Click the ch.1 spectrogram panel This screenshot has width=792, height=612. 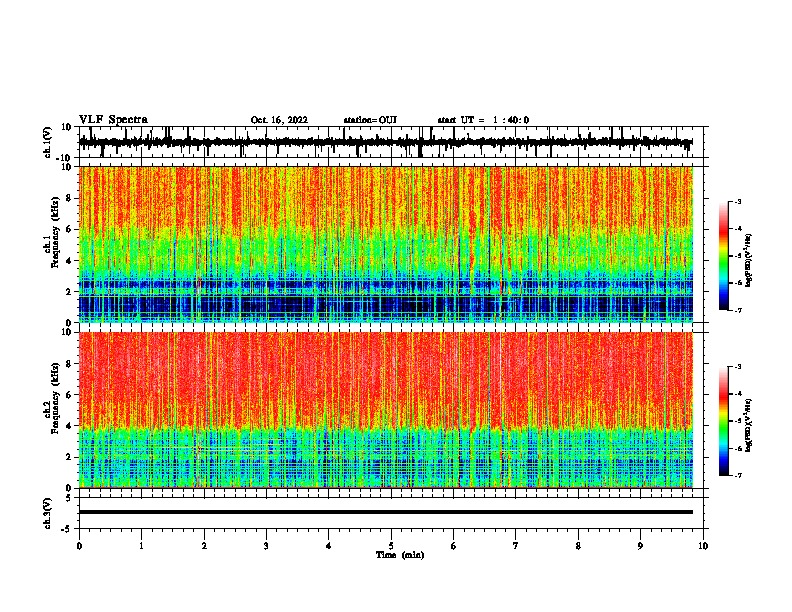coord(386,244)
